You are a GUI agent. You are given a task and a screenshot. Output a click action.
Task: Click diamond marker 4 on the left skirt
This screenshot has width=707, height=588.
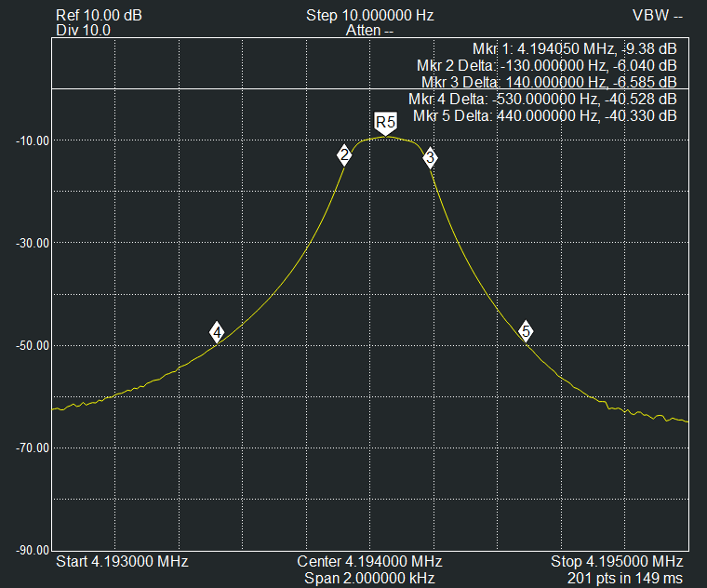pos(217,332)
